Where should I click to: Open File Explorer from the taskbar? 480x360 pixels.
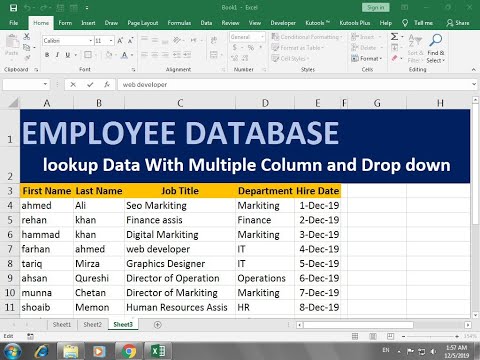[71, 351]
